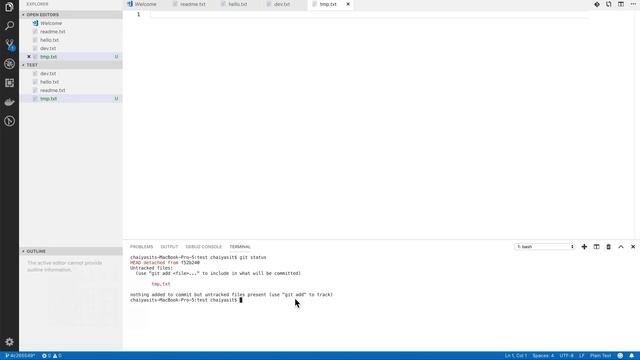Image resolution: width=640 pixels, height=360 pixels.
Task: Click errors and warnings count in status bar
Action: (x=51, y=356)
